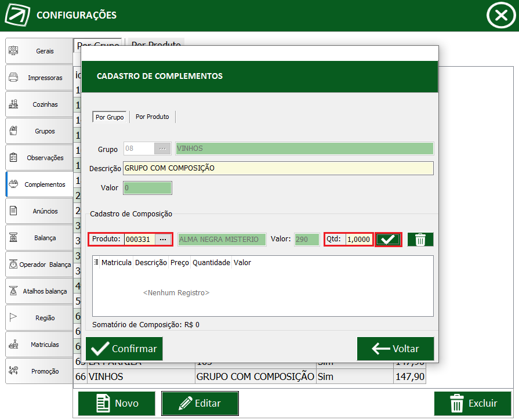Viewport: 519px width, 420px height.
Task: Open Grupo lookup ellipsis button
Action: [162, 149]
